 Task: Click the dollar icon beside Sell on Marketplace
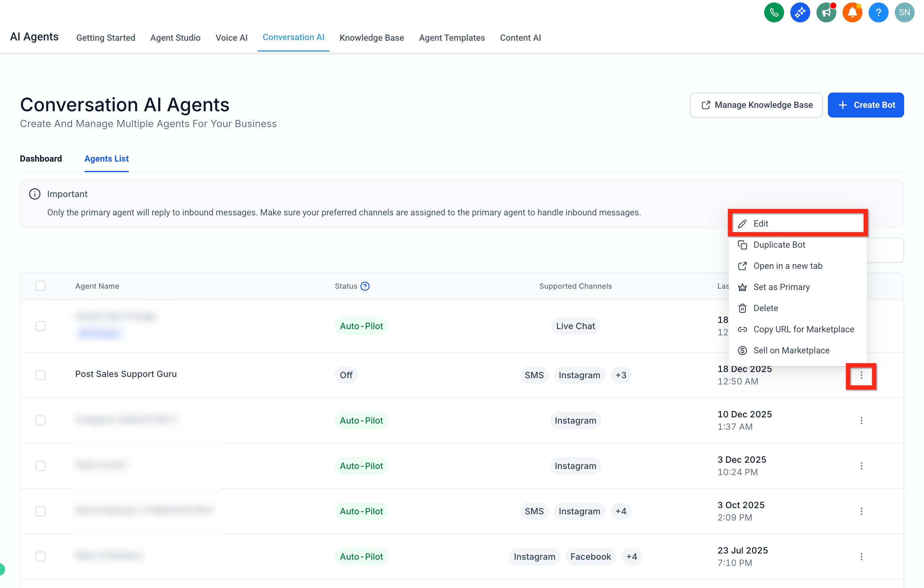coord(742,350)
